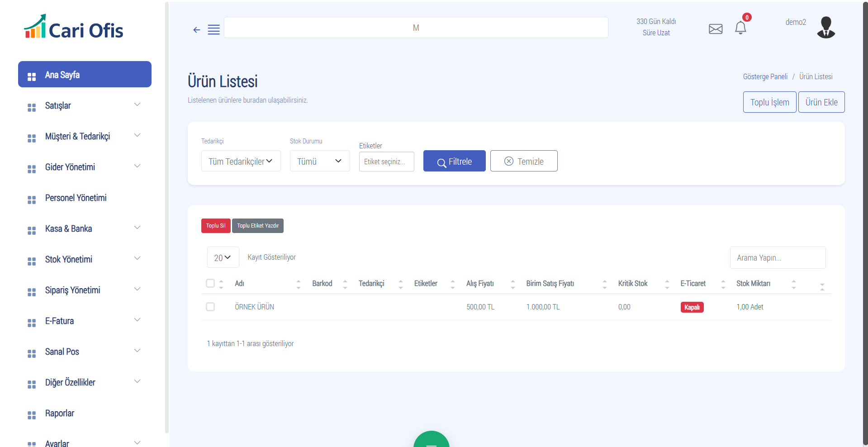Click the Arama Yapın search field

[x=777, y=257]
